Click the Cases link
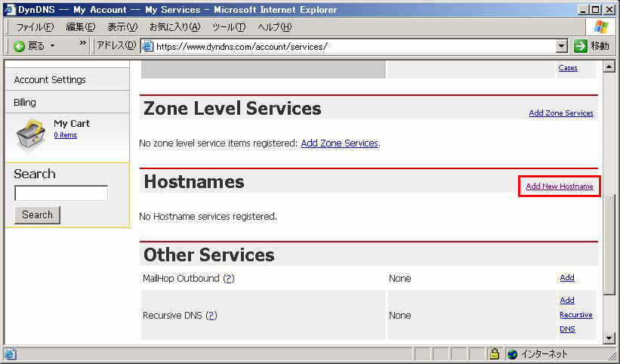Viewport: 620px width, 364px height. [568, 68]
